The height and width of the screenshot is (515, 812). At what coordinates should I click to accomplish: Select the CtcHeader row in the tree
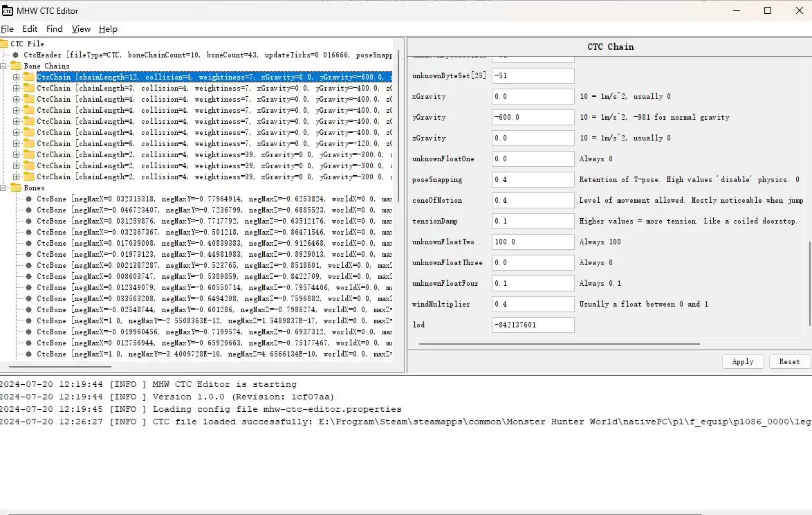(x=207, y=55)
